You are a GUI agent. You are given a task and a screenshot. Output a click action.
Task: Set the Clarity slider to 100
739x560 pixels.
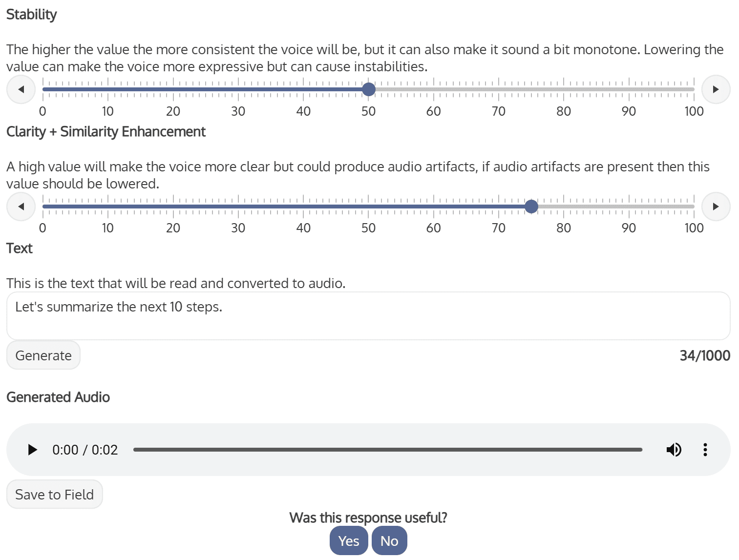tap(694, 207)
